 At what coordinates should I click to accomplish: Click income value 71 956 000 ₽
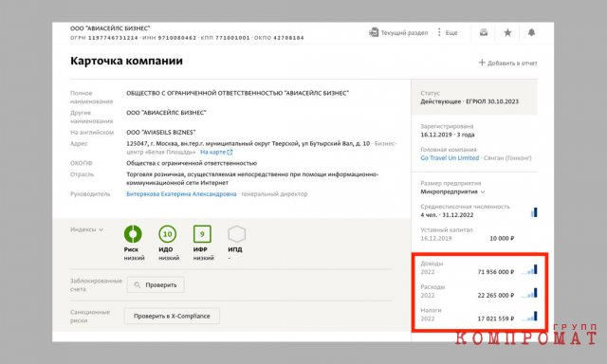[x=495, y=272]
